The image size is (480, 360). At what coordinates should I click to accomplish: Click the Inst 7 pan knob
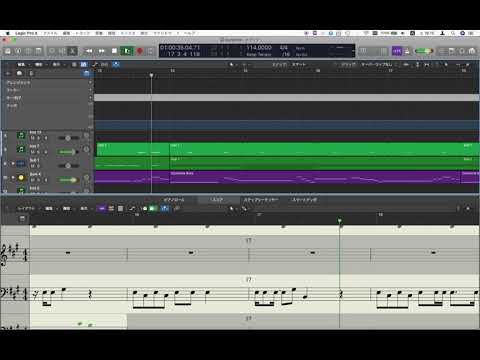pyautogui.click(x=86, y=149)
